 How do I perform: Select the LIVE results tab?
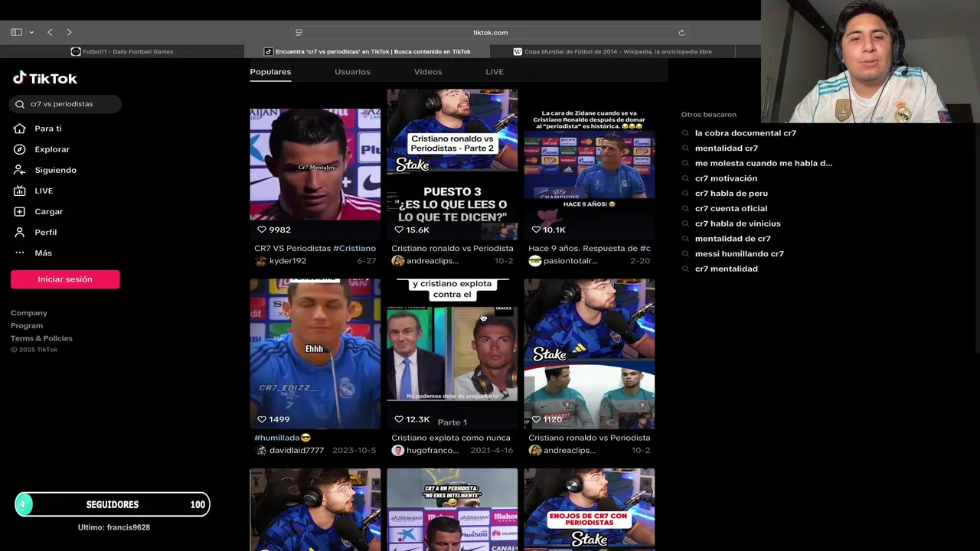tap(495, 72)
